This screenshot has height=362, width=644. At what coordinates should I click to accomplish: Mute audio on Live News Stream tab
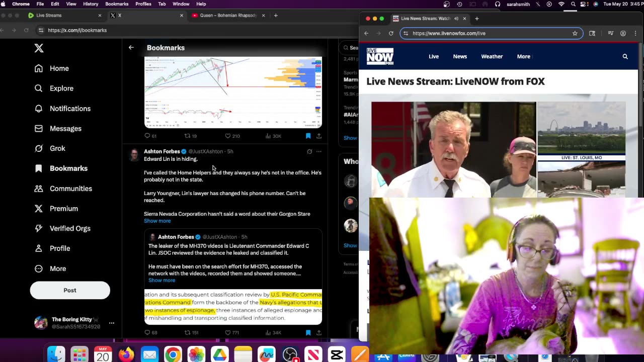(x=456, y=19)
